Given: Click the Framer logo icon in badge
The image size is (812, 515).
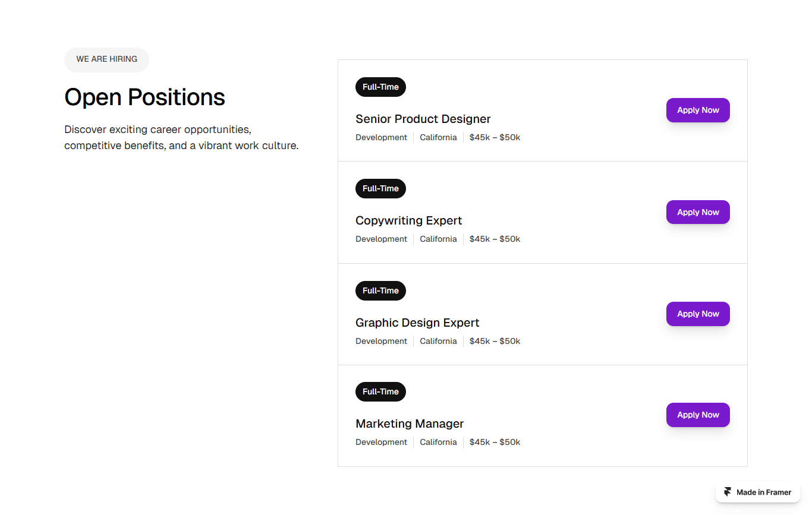Looking at the screenshot, I should coord(728,492).
